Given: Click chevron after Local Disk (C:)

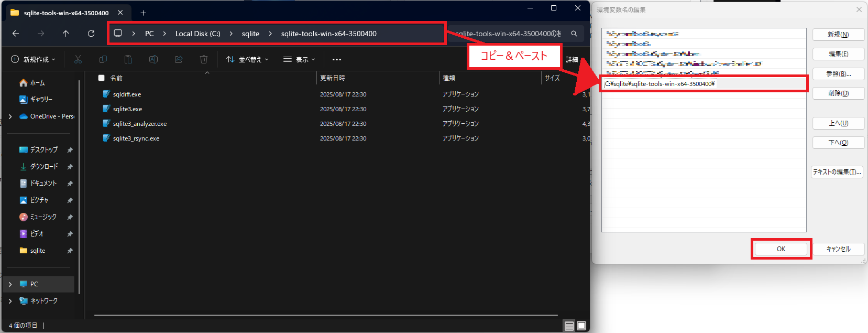Looking at the screenshot, I should 231,34.
